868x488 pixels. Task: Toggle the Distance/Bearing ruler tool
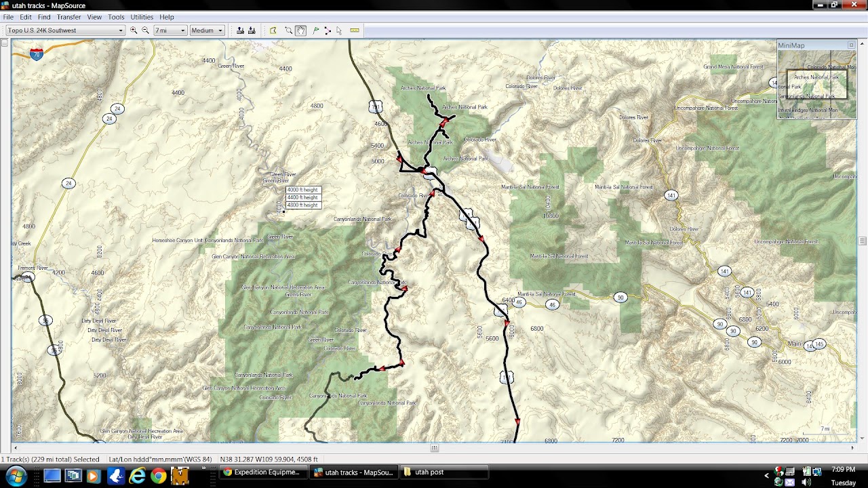(x=354, y=30)
